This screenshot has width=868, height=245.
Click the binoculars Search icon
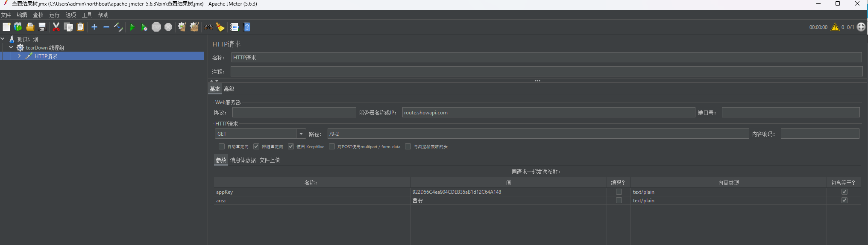pos(208,27)
